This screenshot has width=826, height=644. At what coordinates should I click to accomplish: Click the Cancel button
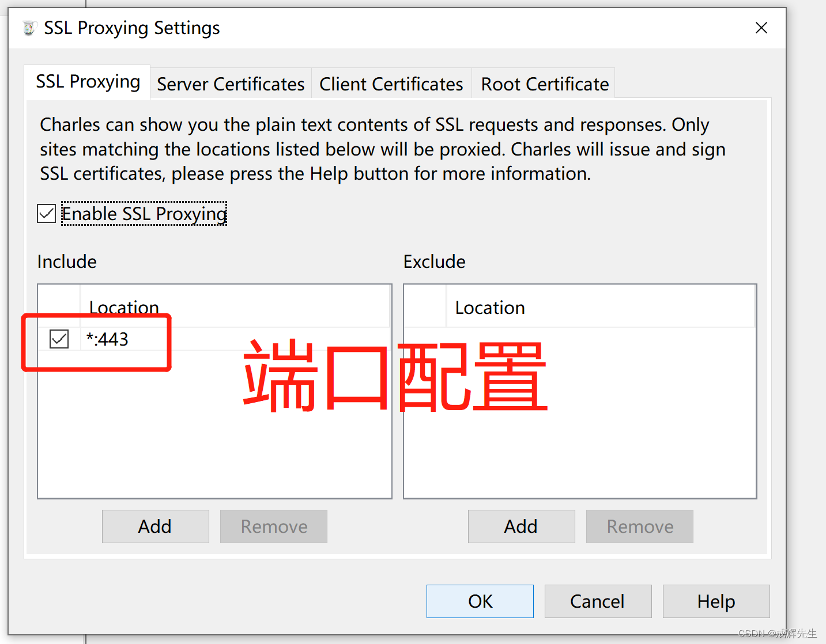pyautogui.click(x=598, y=601)
